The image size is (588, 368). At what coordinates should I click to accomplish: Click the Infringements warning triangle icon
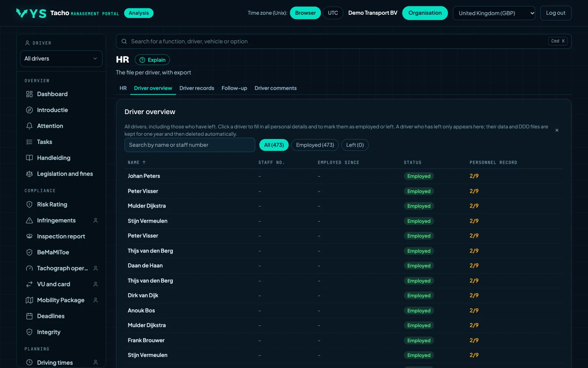[x=29, y=220]
